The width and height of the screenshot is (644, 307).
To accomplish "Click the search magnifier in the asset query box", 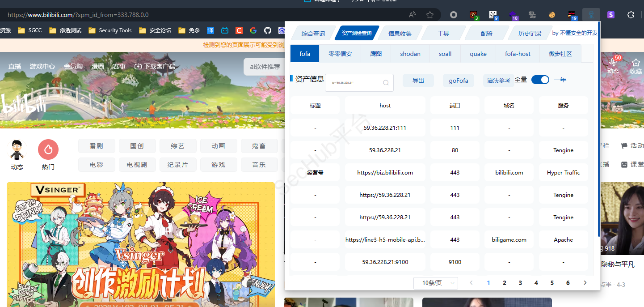I will coord(386,83).
